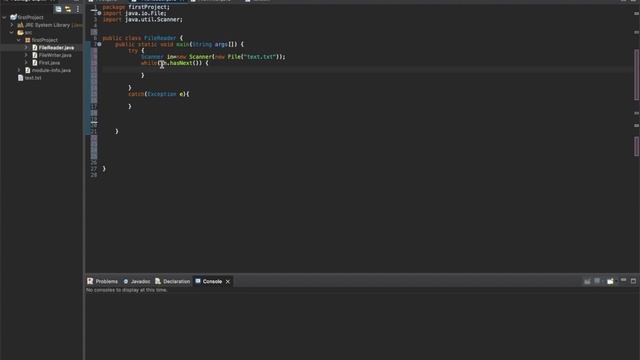The width and height of the screenshot is (640, 360).
Task: Select FileReader.java in Package Explorer
Action: [x=56, y=48]
